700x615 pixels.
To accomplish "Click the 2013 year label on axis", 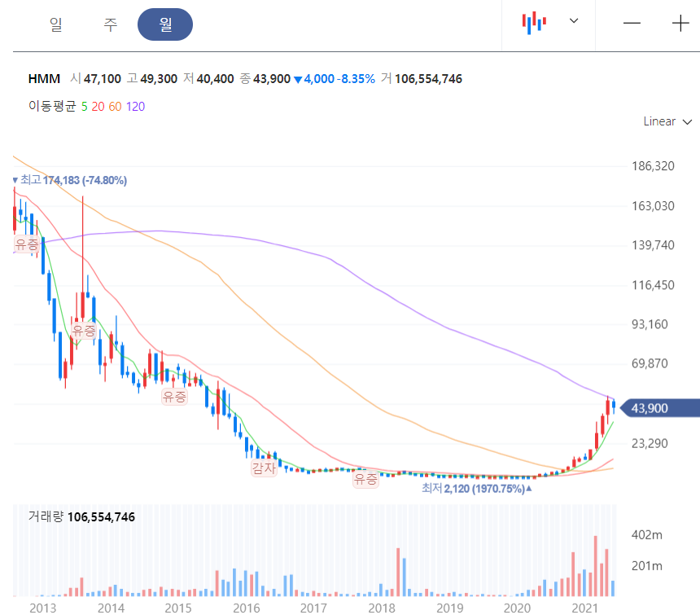I will 43,608.
